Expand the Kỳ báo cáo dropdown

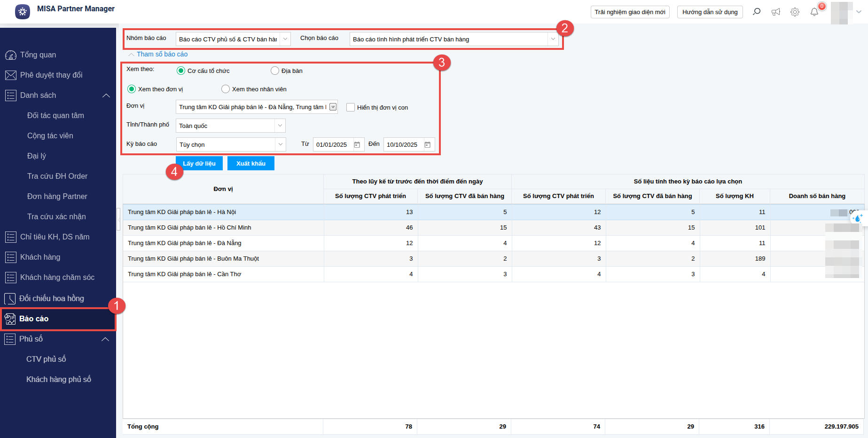(x=281, y=144)
